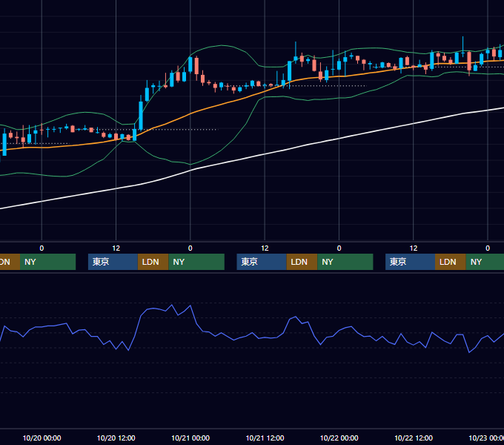This screenshot has height=445, width=504.
Task: Click the 10/22 00:00 time axis label
Action: [x=339, y=438]
